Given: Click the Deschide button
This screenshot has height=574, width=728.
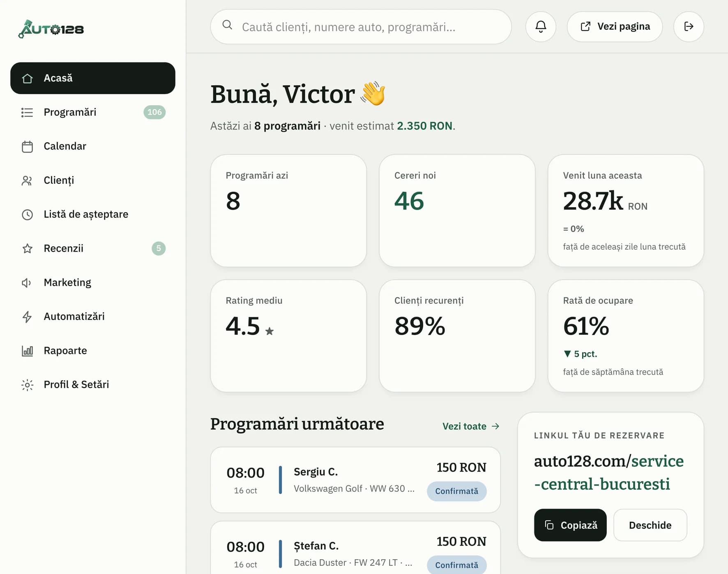Looking at the screenshot, I should coord(650,525).
